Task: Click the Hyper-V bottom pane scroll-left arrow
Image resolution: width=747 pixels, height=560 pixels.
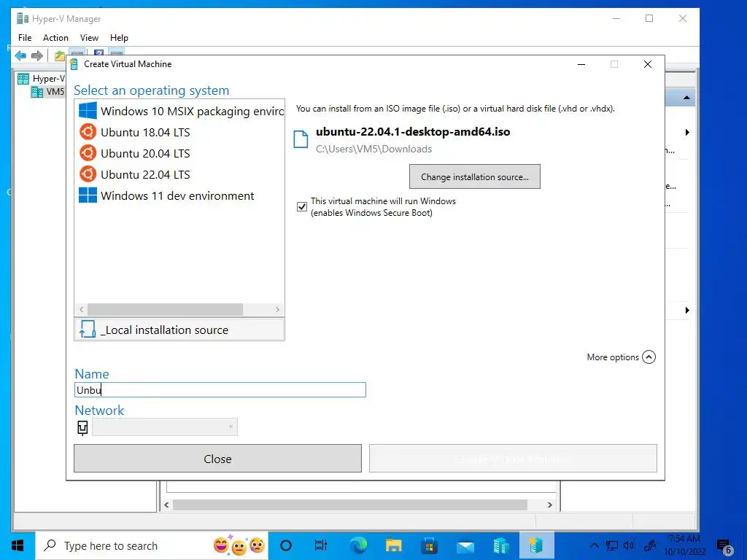Action: point(166,505)
